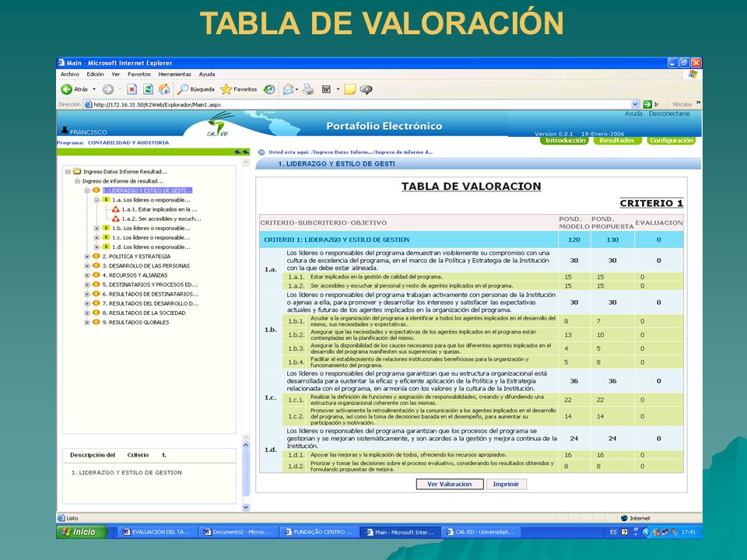The width and height of the screenshot is (747, 560).
Task: Collapse 1. LIDERAZGO Y ESTILO tree node
Action: 87,191
